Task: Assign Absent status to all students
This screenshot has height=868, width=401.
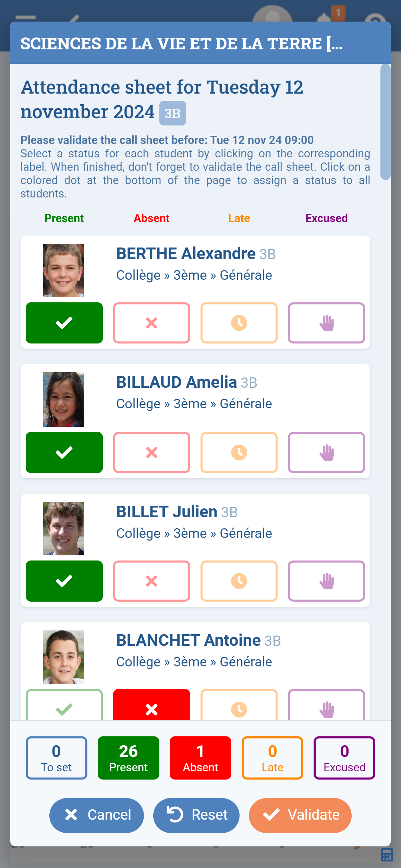Action: pos(200,758)
